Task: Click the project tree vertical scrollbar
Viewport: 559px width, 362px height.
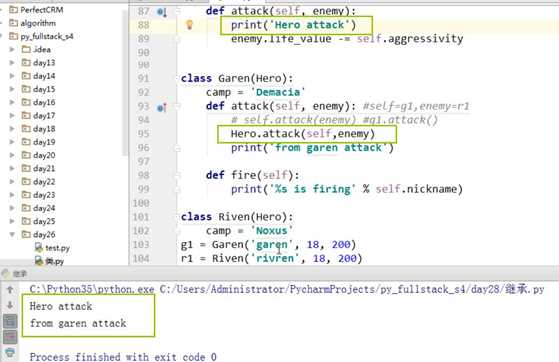Action: [x=124, y=82]
